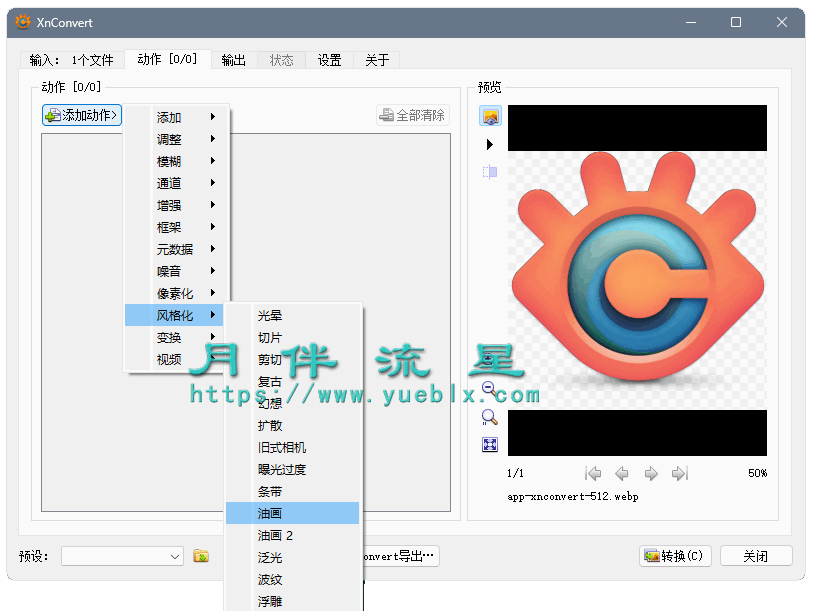The width and height of the screenshot is (815, 611).
Task: Click the 50% zoom value
Action: pyautogui.click(x=757, y=473)
